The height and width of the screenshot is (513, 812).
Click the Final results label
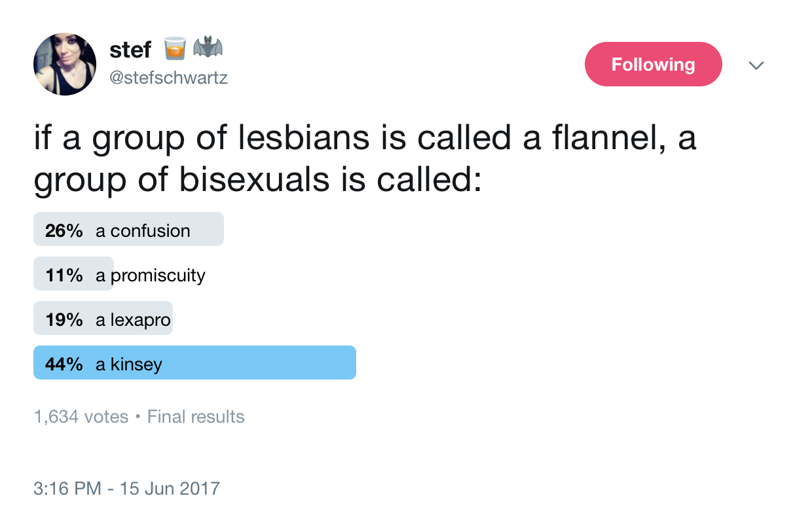tap(196, 417)
